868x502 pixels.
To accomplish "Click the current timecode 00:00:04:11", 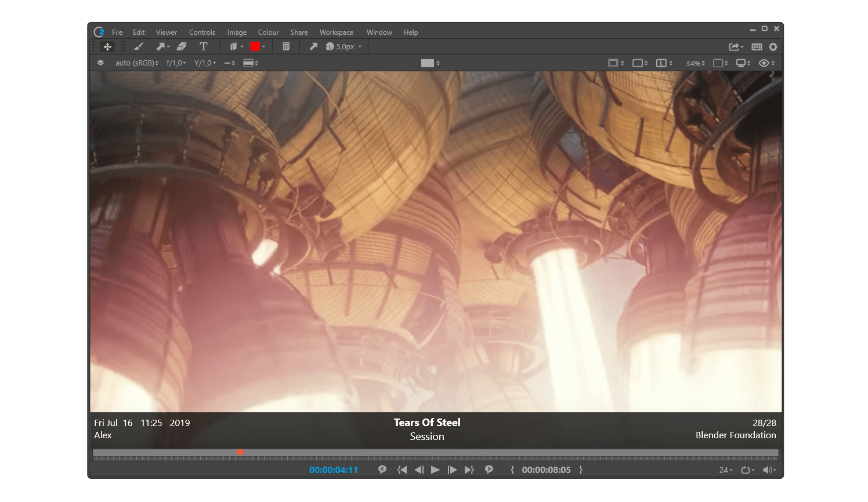I will (333, 470).
